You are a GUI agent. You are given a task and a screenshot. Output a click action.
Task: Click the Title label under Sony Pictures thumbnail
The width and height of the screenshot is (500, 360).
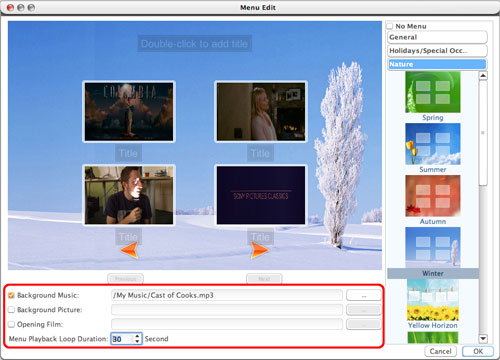(260, 237)
